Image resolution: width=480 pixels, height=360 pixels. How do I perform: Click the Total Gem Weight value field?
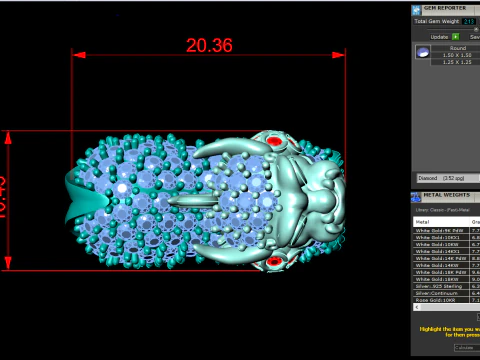point(469,21)
